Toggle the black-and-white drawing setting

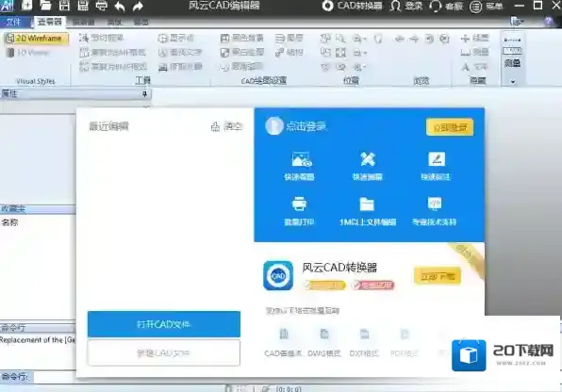[242, 53]
